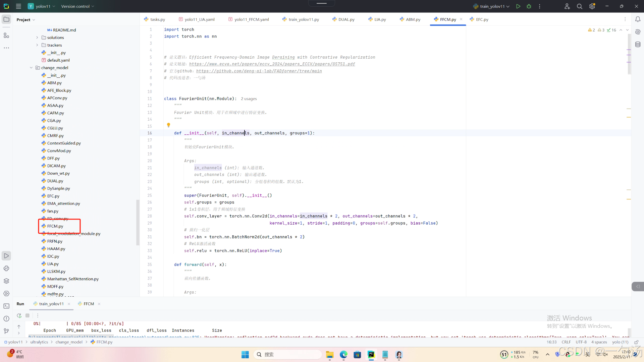Open the Version control dropdown
The height and width of the screenshot is (362, 644).
click(77, 6)
